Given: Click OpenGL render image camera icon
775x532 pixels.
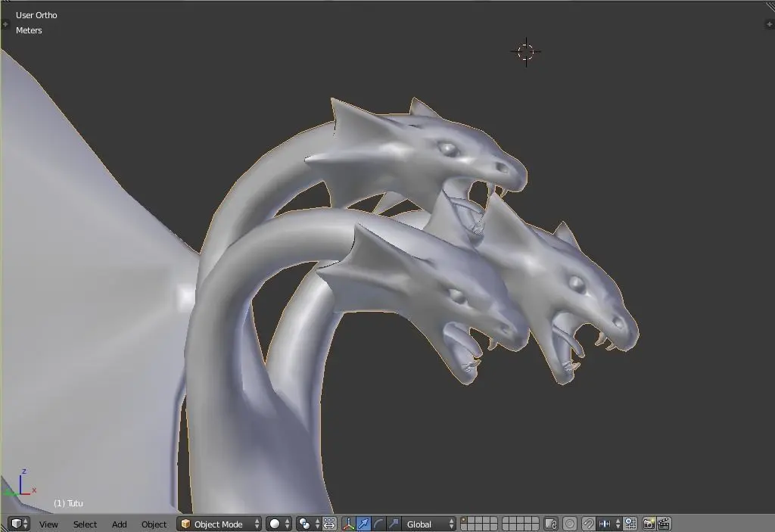Looking at the screenshot, I should [649, 524].
